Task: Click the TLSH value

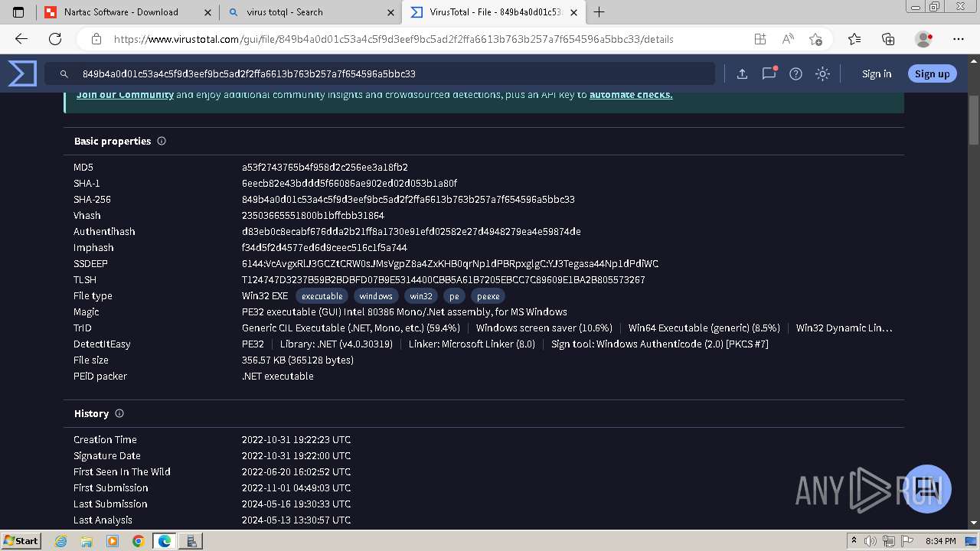Action: (x=443, y=279)
